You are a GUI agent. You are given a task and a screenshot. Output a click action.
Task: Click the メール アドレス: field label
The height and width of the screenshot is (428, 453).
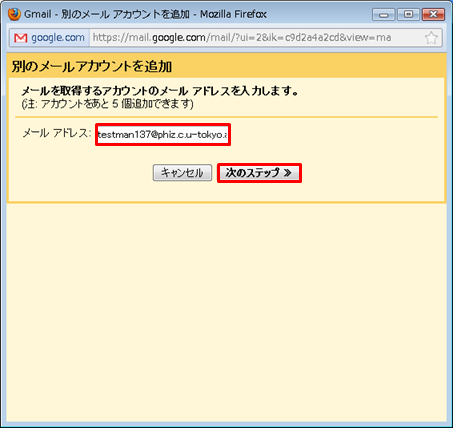(56, 133)
